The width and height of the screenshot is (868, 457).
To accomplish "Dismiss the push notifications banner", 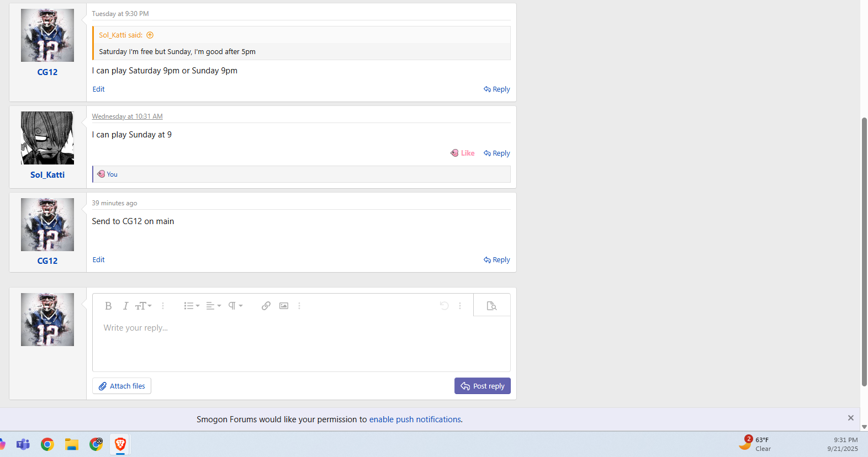I will click(x=850, y=418).
